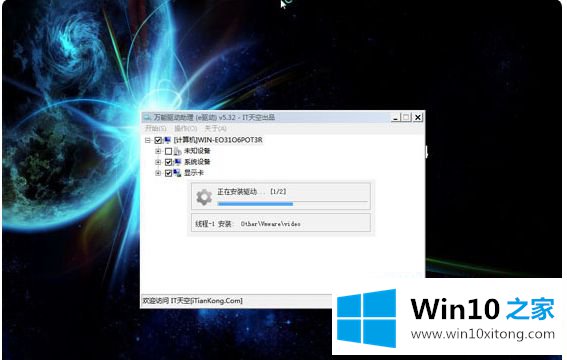
Task: Select the 显示卡 tree label
Action: (x=194, y=173)
